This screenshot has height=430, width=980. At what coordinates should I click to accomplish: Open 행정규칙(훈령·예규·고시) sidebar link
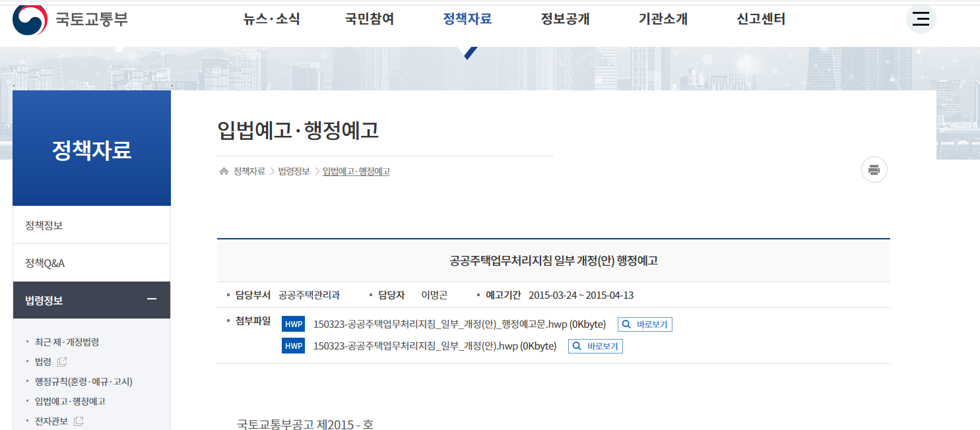click(x=84, y=381)
